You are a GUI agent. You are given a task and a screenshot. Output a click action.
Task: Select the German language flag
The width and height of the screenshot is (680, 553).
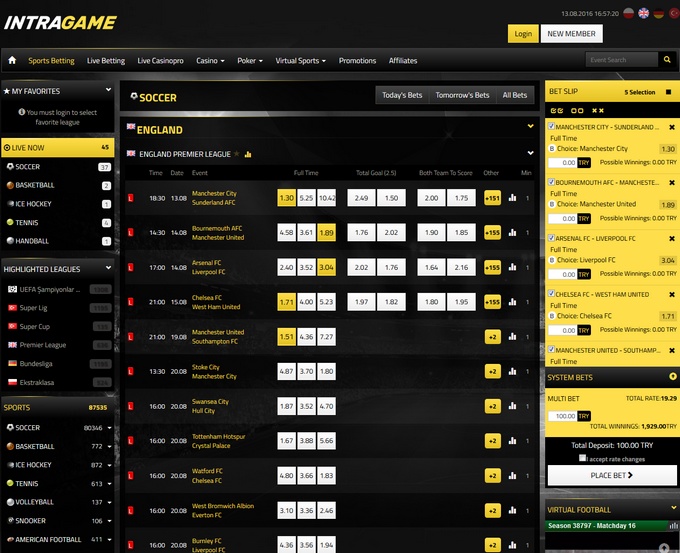point(658,13)
